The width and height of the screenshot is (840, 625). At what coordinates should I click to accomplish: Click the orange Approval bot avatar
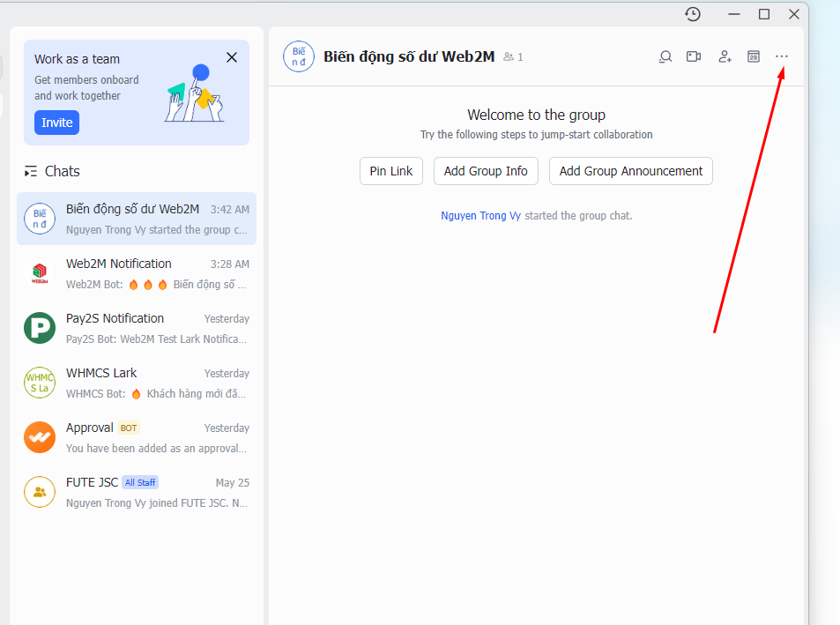[40, 437]
